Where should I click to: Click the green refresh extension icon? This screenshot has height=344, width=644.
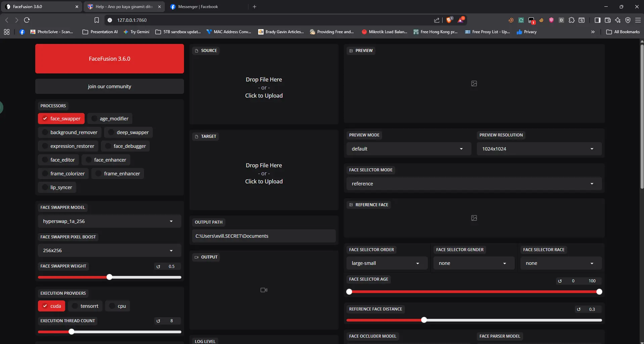(521, 20)
